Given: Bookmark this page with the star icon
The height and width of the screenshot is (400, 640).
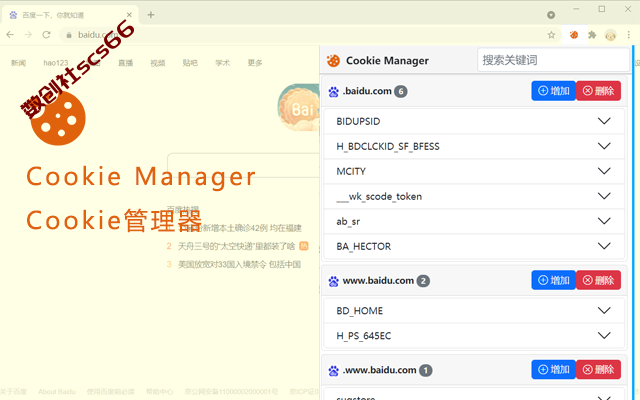Looking at the screenshot, I should (551, 35).
